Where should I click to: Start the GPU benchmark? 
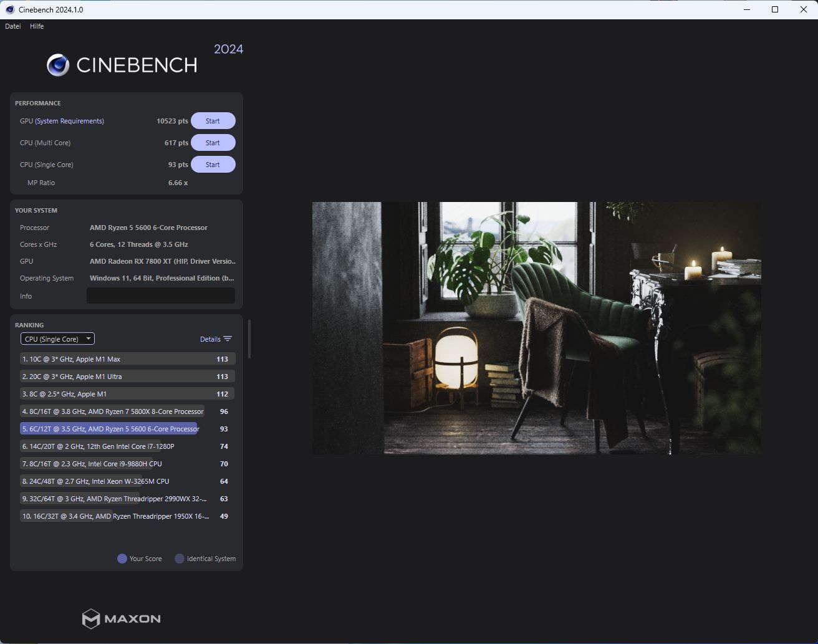(213, 121)
